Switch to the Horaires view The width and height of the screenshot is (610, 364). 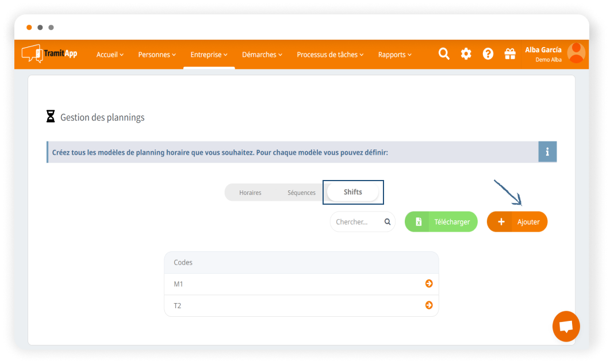(250, 193)
